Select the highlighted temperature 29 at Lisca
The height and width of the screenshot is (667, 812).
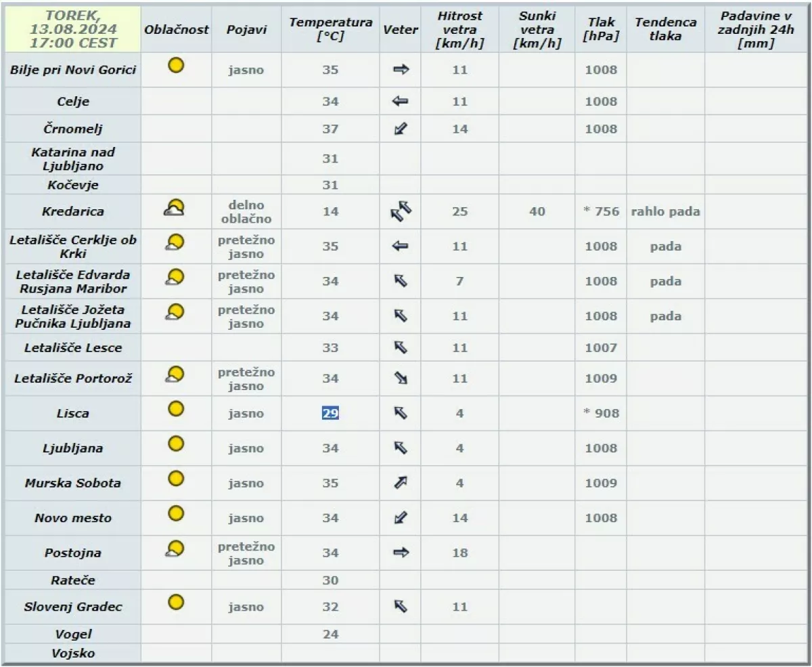point(330,413)
